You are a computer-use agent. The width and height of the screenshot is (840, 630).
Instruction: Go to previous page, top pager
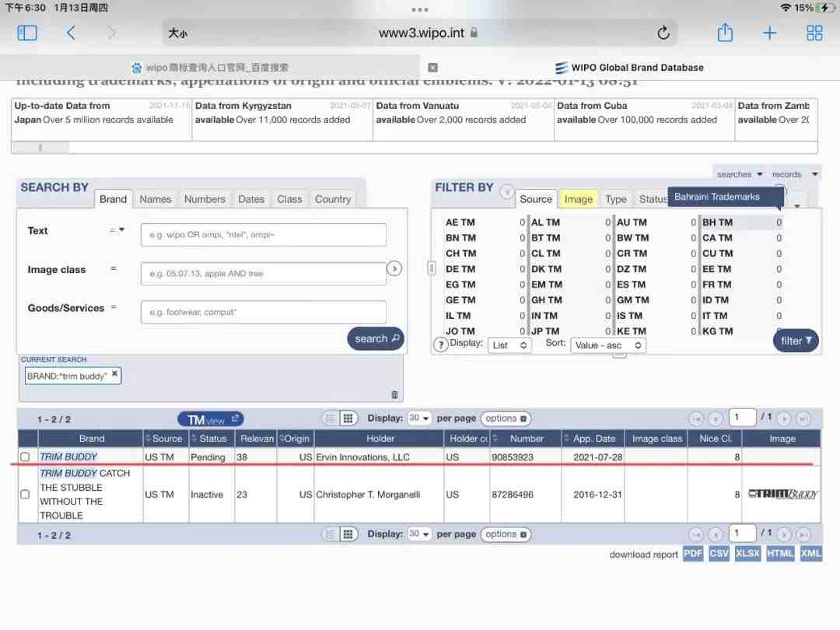pos(716,418)
